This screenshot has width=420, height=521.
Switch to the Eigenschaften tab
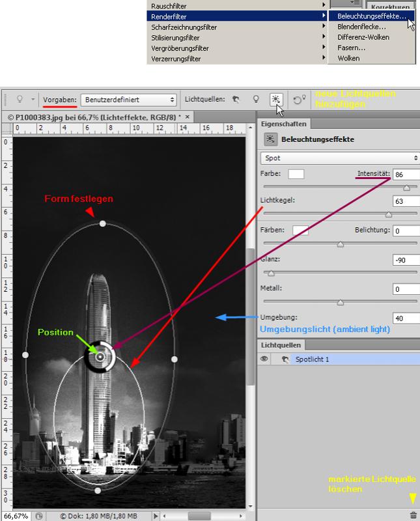click(x=284, y=123)
